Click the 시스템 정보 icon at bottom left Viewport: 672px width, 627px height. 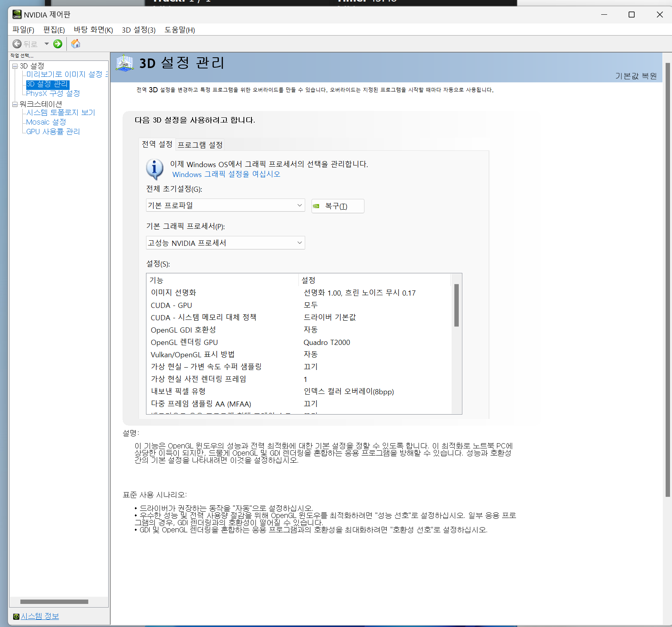[16, 616]
